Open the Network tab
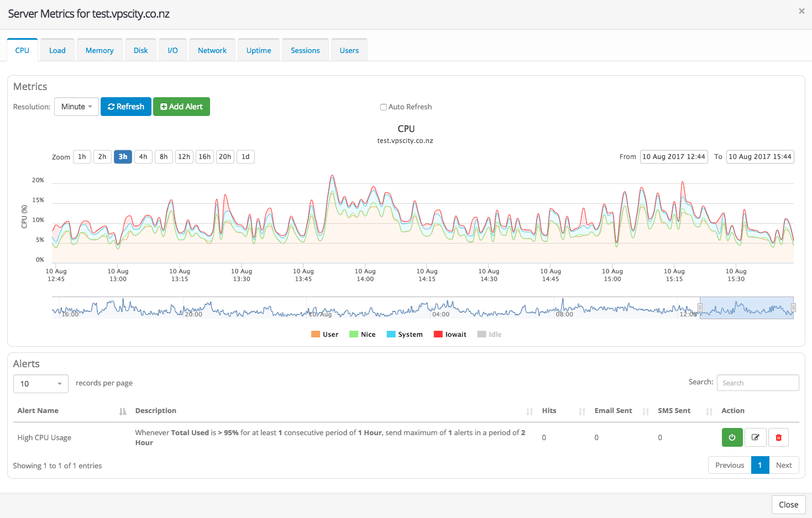The image size is (812, 518). click(x=212, y=50)
